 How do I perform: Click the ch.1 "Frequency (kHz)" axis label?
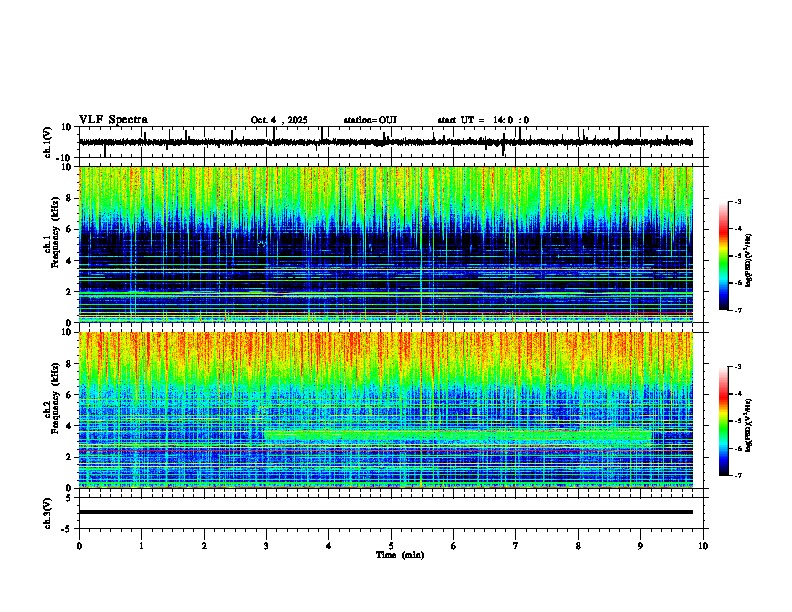coord(55,232)
